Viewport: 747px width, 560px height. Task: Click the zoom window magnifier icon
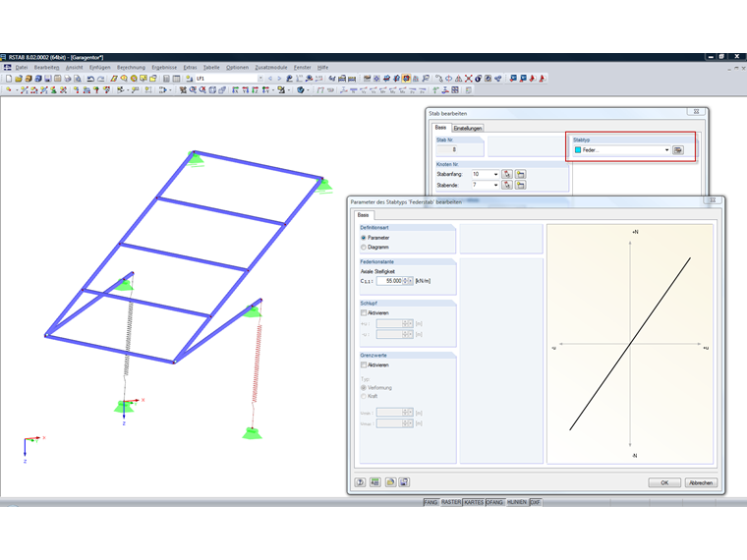[x=193, y=90]
